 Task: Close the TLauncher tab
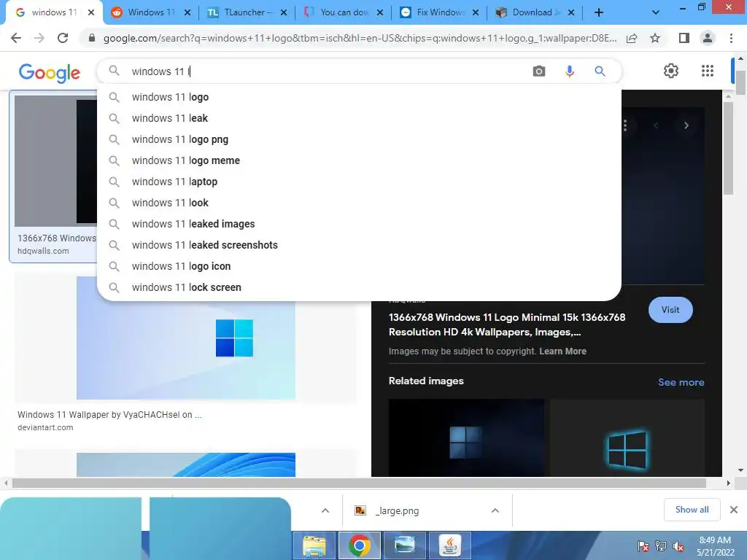click(284, 13)
